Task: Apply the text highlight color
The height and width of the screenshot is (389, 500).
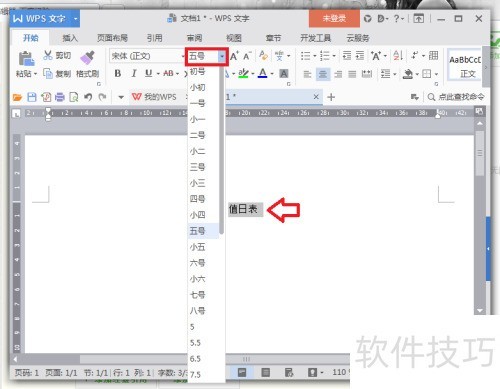Action: (x=244, y=73)
